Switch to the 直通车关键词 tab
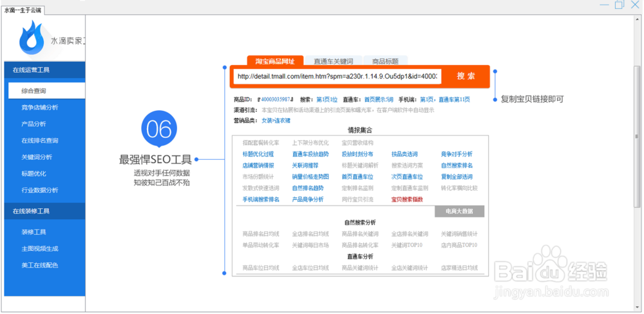 tap(333, 61)
